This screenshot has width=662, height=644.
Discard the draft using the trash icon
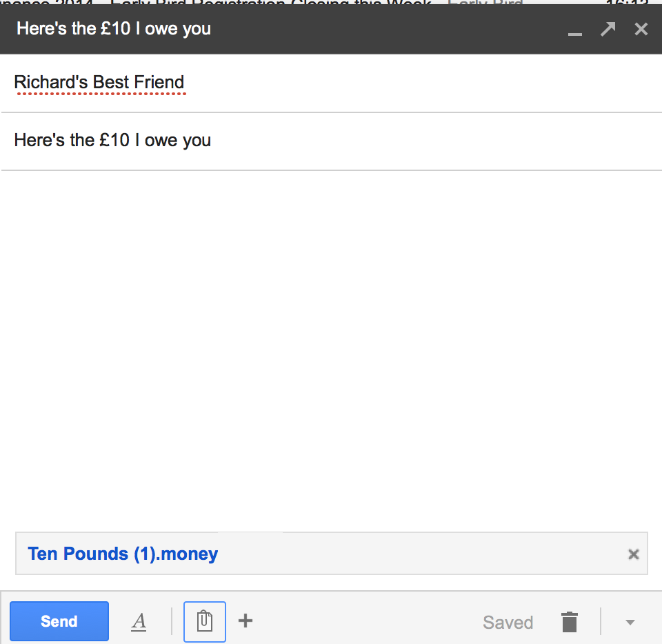click(569, 622)
